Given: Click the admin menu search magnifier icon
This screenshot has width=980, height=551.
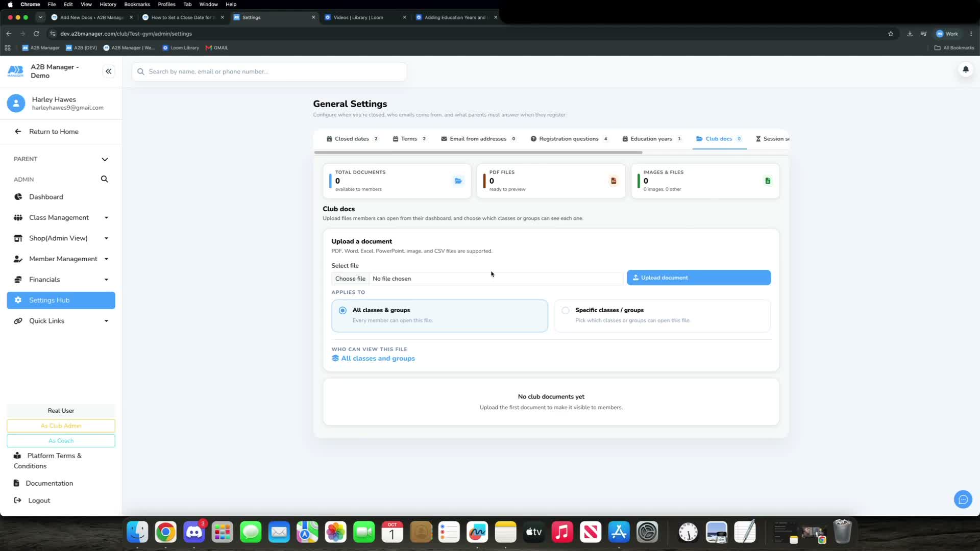Looking at the screenshot, I should point(104,179).
